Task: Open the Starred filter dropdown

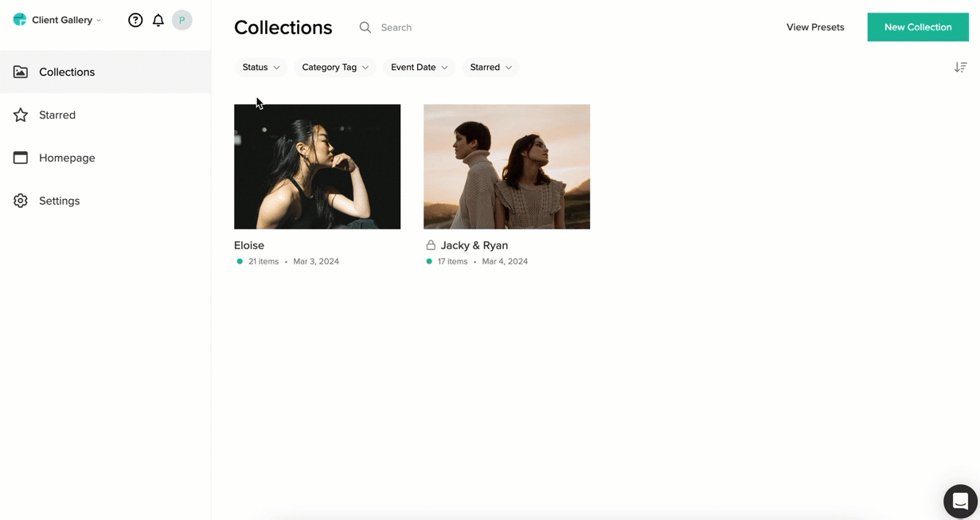Action: tap(490, 67)
